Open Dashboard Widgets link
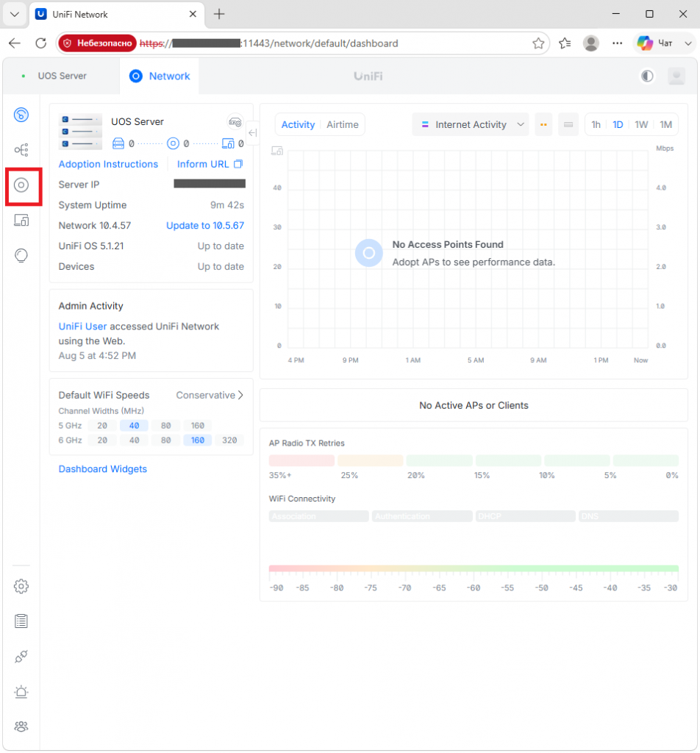The image size is (700, 753). coord(103,469)
